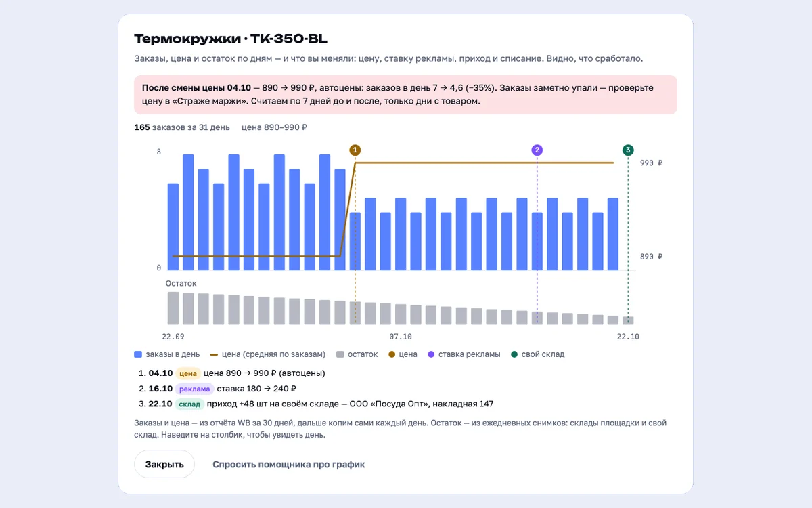The image size is (812, 508).
Task: Open green event marker 3 above the chart
Action: (x=628, y=150)
